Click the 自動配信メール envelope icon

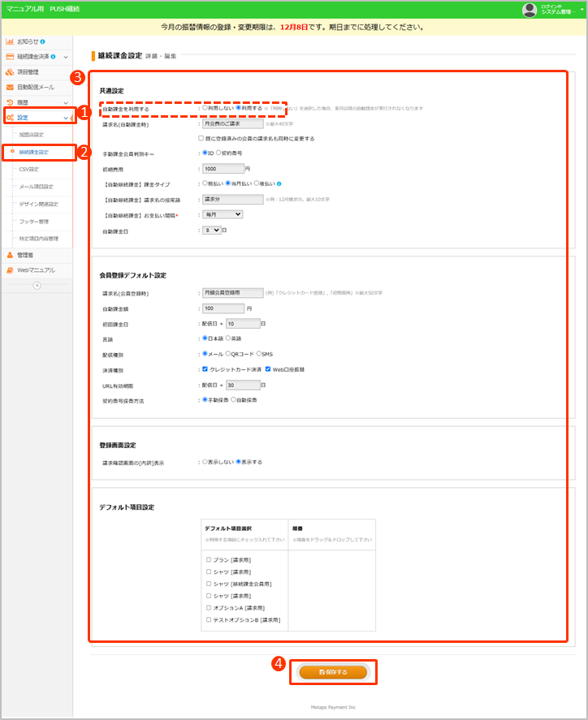click(10, 87)
